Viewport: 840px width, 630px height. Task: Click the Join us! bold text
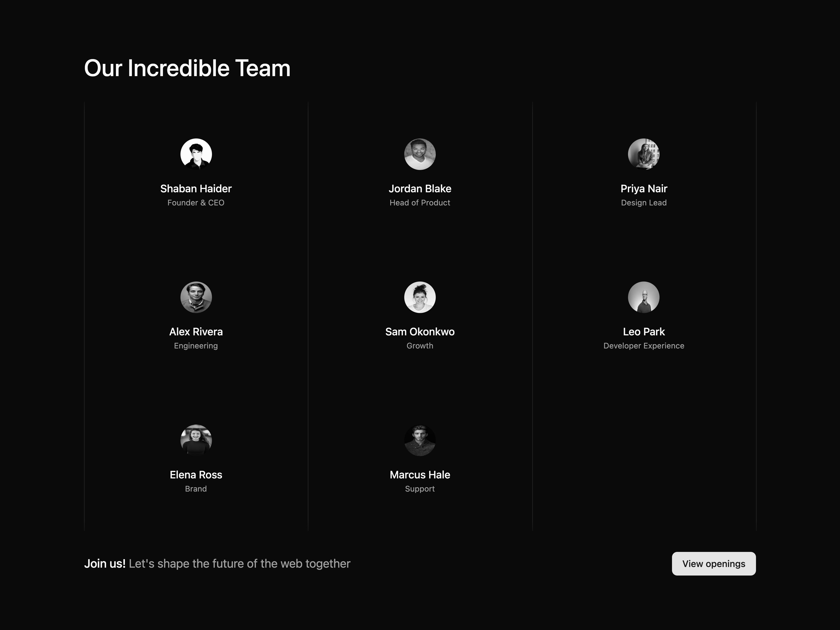[105, 563]
